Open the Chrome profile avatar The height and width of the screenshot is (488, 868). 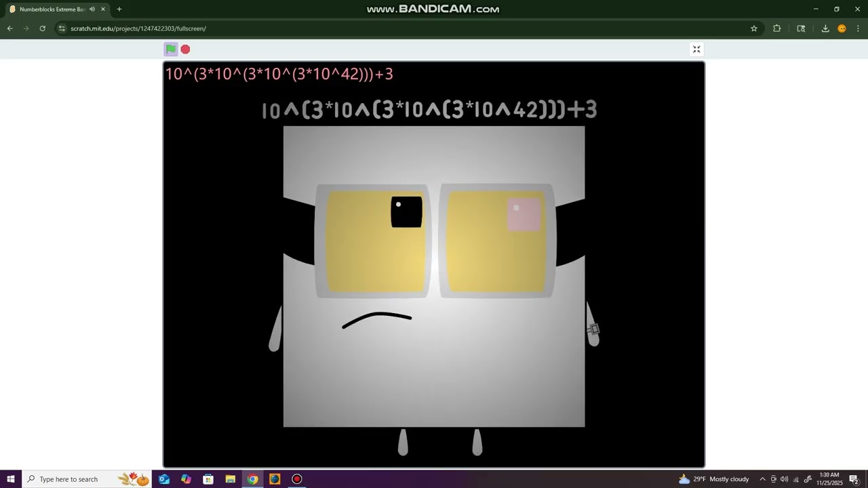pyautogui.click(x=842, y=28)
